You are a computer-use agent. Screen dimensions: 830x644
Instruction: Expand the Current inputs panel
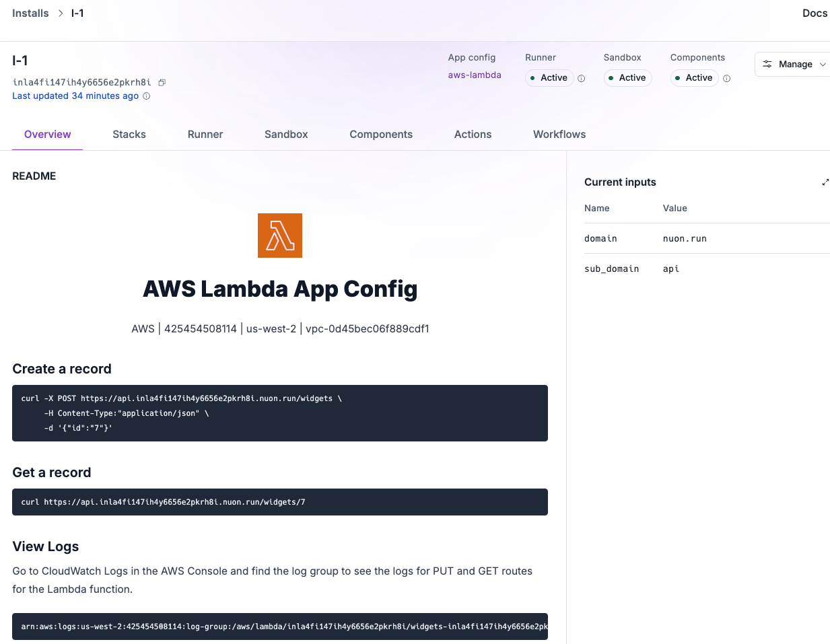pos(825,182)
